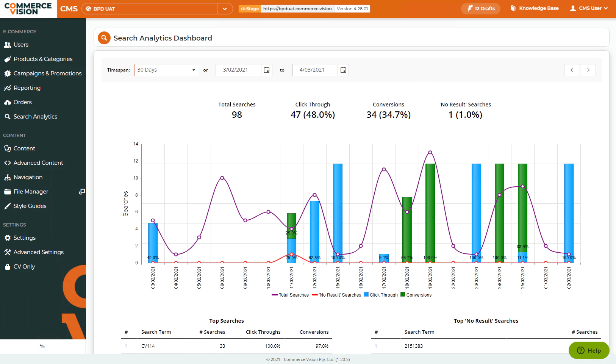This screenshot has height=364, width=616.
Task: Click the green Help button
Action: coord(589,351)
